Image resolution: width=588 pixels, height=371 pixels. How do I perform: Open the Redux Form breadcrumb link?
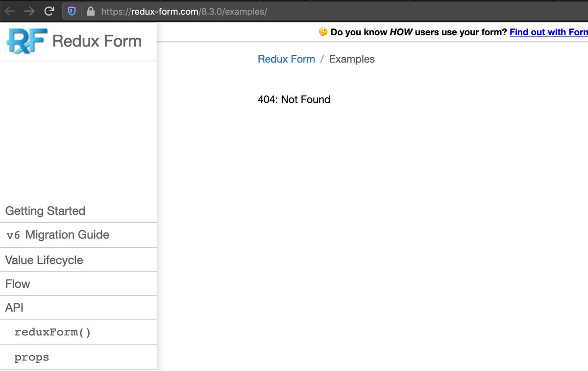[287, 59]
